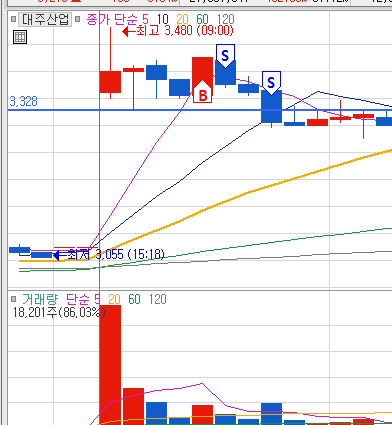Select the first blue S sell marker
Image resolution: width=392 pixels, height=425 pixels.
(225, 56)
